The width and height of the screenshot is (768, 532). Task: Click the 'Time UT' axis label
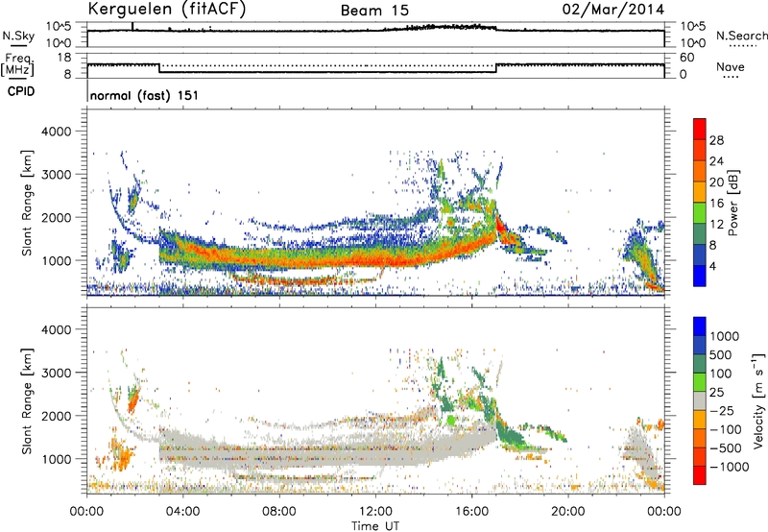coord(375,526)
